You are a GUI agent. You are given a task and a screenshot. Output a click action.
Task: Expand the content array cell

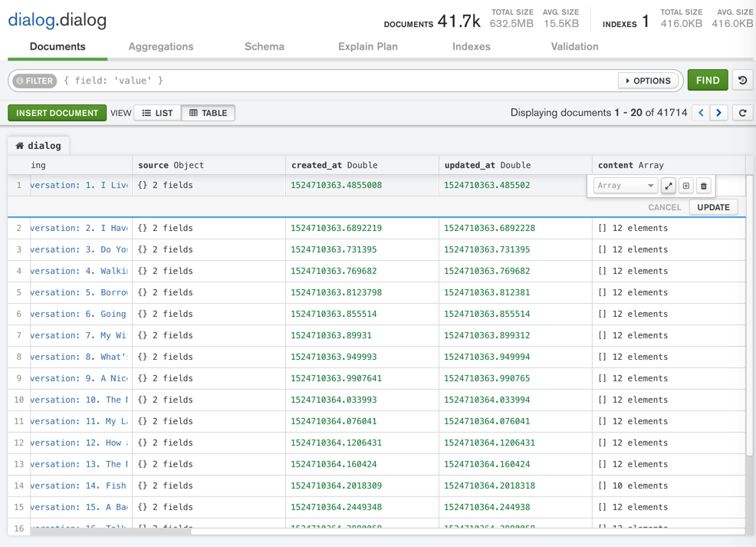point(669,186)
